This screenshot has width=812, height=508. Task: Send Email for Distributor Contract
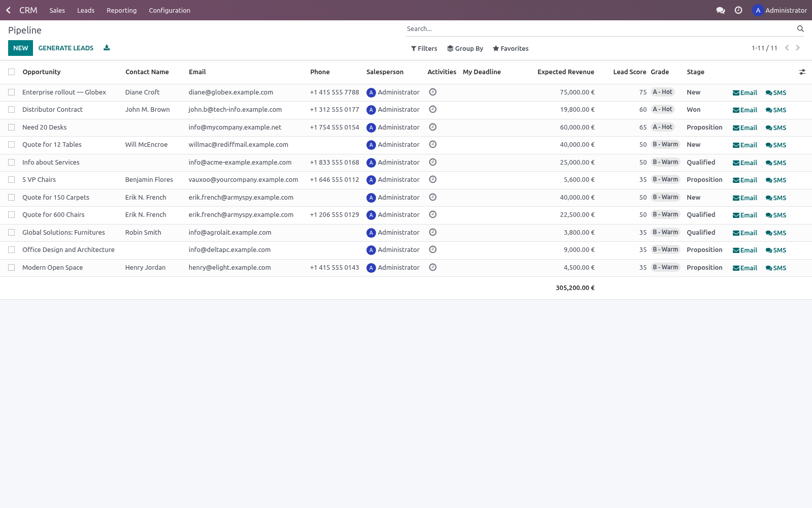click(745, 110)
